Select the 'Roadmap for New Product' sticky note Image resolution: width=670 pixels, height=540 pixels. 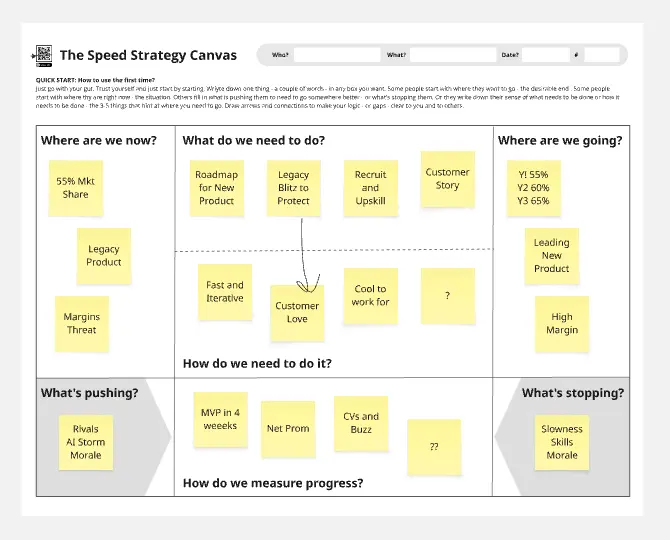(x=216, y=188)
